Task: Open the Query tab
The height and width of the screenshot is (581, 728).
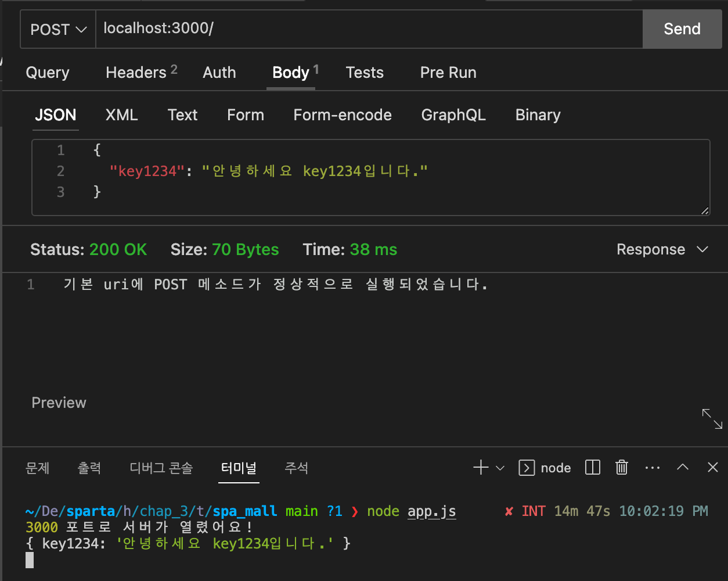Action: pos(48,73)
